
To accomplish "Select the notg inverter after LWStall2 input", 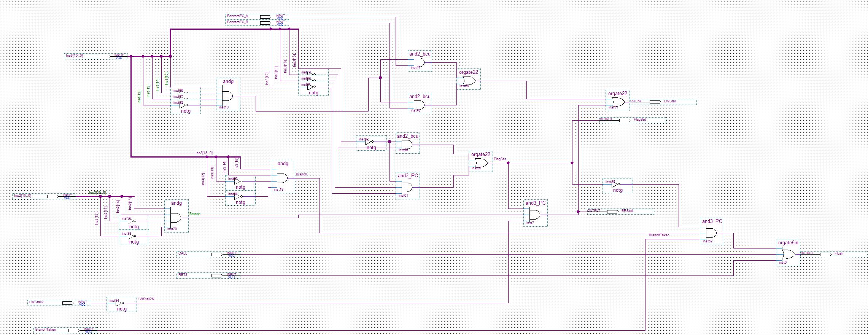I will point(120,303).
